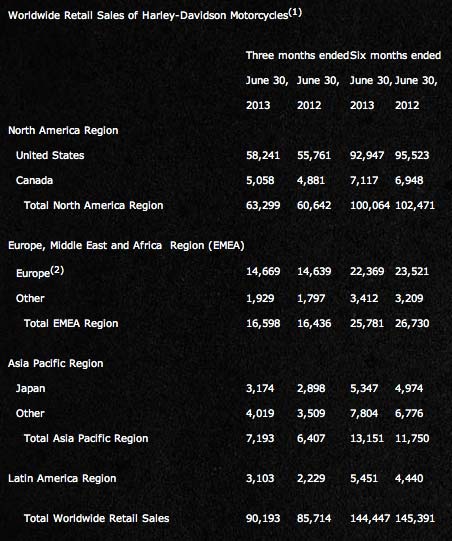The width and height of the screenshot is (452, 541).
Task: Select the 'Six months ended' column header
Action: coord(395,56)
